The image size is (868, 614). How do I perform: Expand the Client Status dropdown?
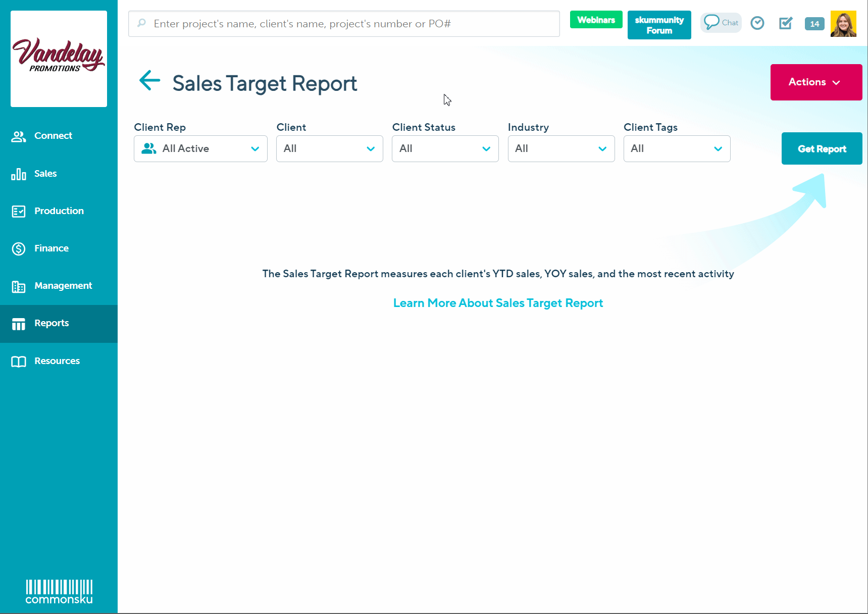[445, 149]
